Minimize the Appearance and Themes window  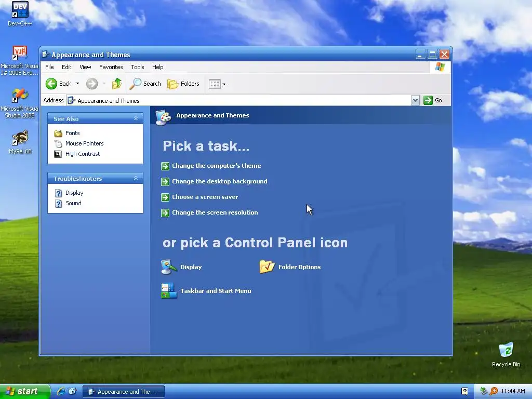(420, 54)
